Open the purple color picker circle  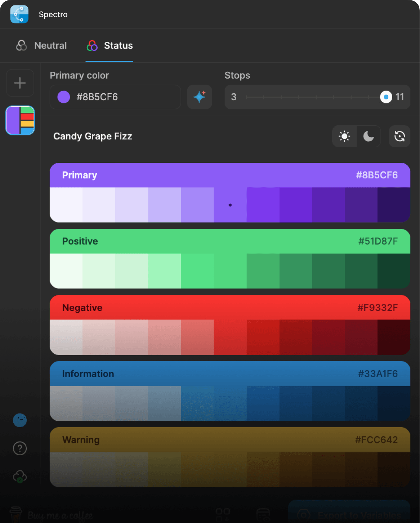64,97
